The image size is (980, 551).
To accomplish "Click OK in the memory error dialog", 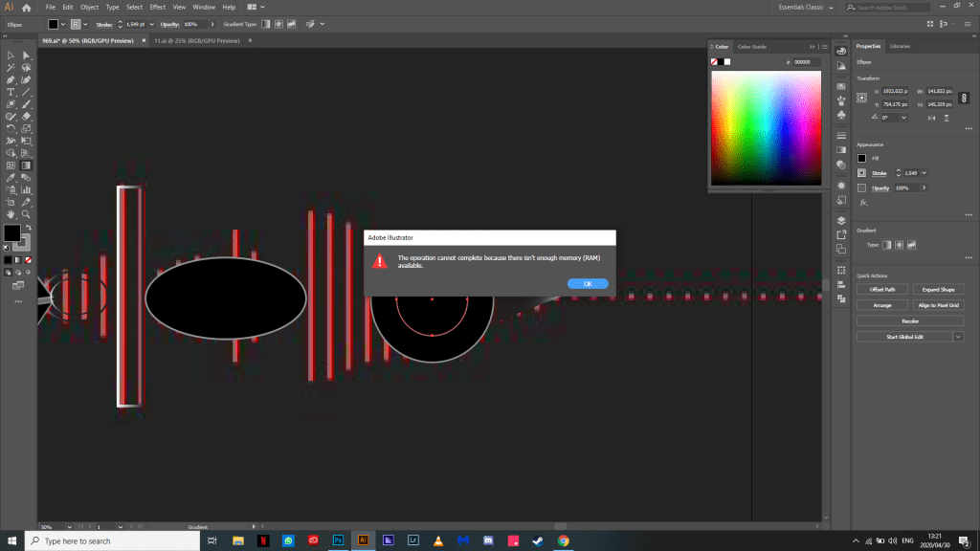I will (x=588, y=283).
